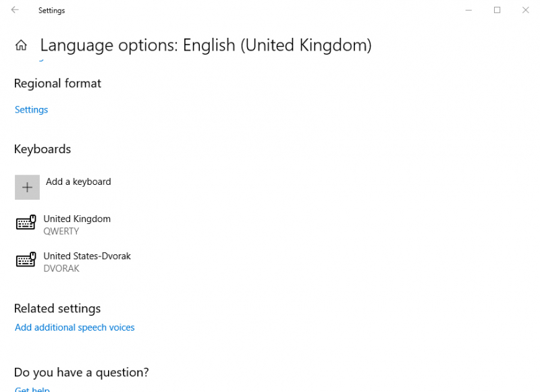This screenshot has width=540, height=392.
Task: Click the Language options page title
Action: [x=206, y=45]
